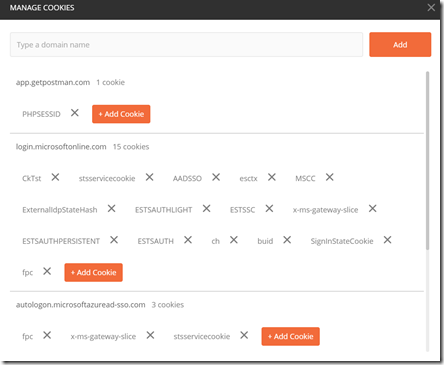The height and width of the screenshot is (365, 444).
Task: Click the autologon.microsoftazuread-sso.com domain heading
Action: click(x=80, y=305)
